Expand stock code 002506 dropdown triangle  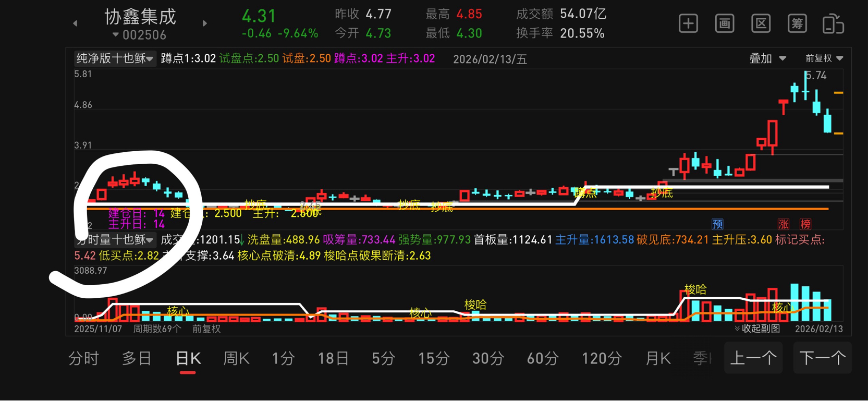point(116,35)
